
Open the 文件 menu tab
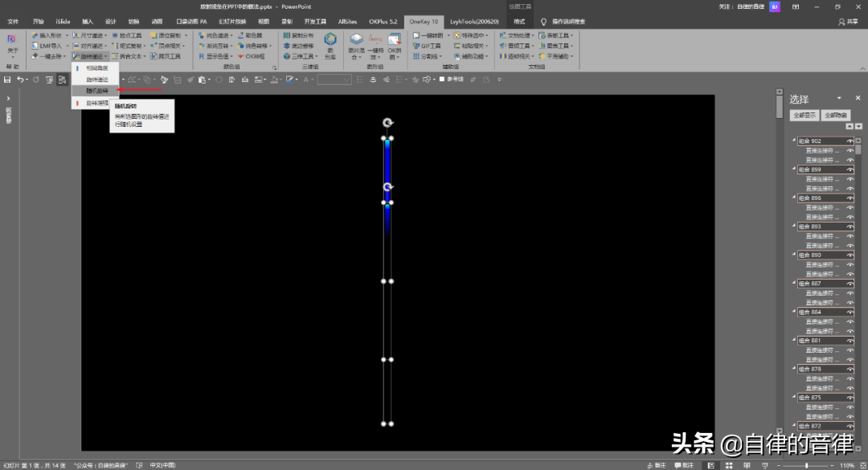(14, 22)
